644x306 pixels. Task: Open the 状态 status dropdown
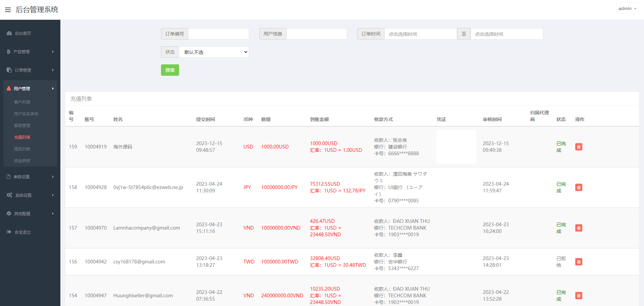pyautogui.click(x=214, y=52)
